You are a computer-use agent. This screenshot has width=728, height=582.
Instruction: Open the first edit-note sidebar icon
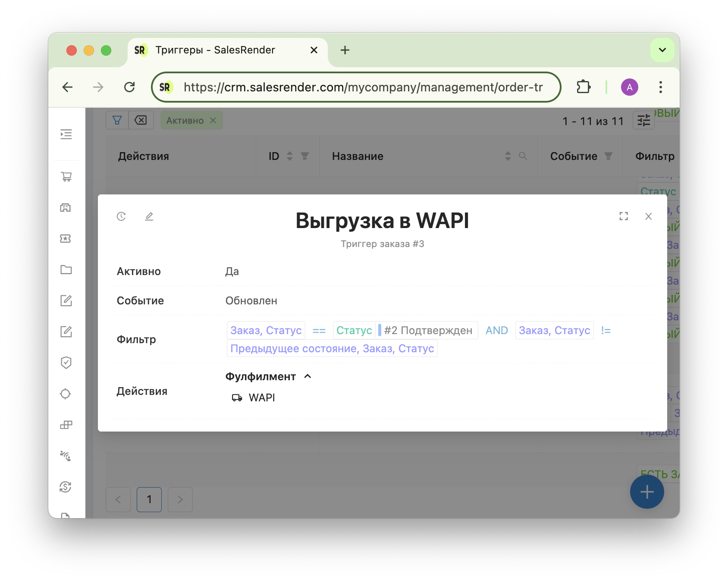click(x=66, y=300)
